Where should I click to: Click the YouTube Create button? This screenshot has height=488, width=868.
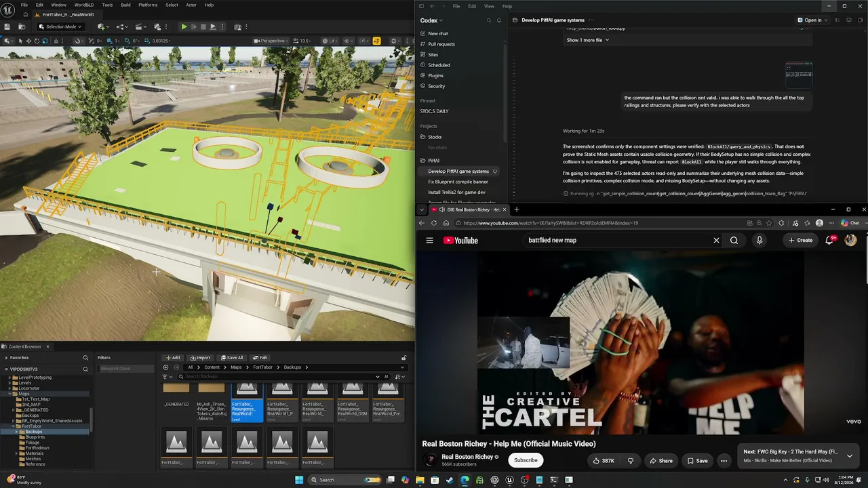(801, 240)
